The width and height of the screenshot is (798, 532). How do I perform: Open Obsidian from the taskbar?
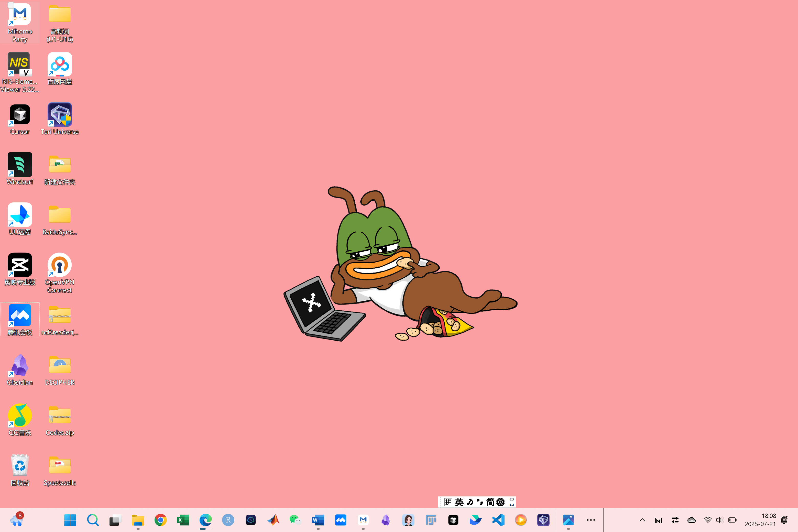pos(386,520)
